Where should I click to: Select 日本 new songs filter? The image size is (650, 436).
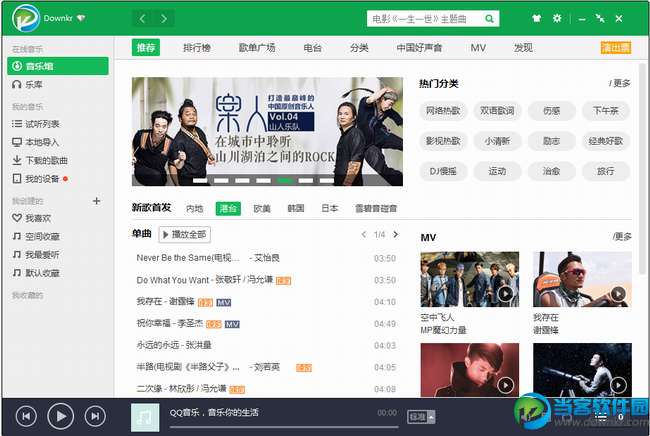tap(330, 208)
